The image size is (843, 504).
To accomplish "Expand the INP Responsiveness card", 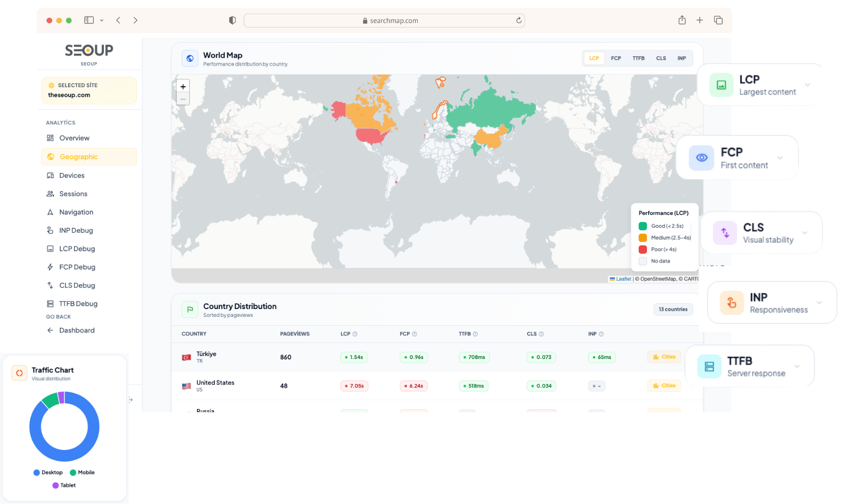I will [x=819, y=303].
